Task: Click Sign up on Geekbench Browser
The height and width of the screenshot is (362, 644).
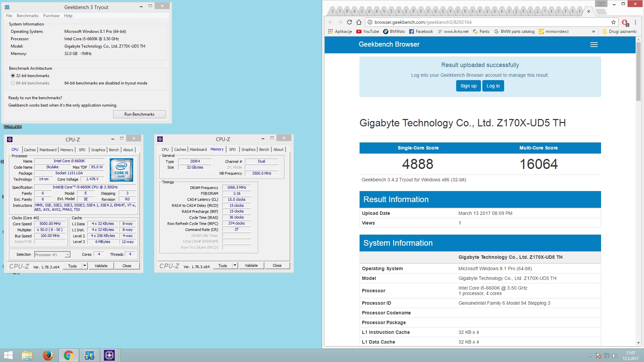Action: tap(469, 86)
